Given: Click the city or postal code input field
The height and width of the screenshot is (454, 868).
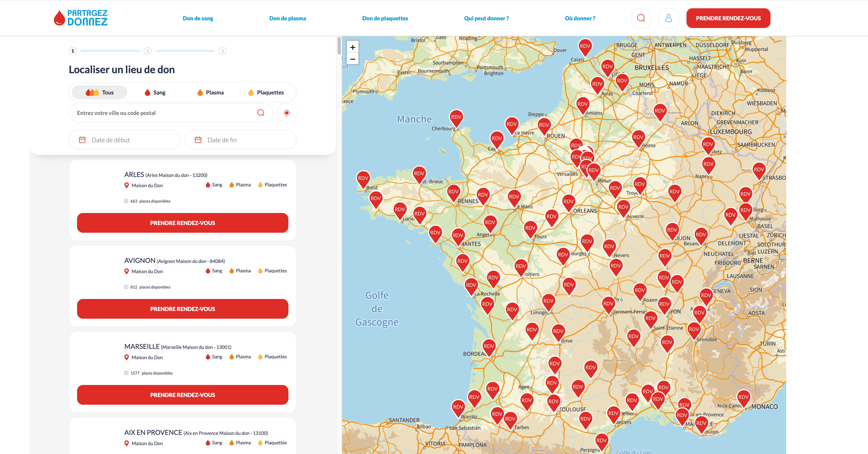Looking at the screenshot, I should pyautogui.click(x=152, y=113).
